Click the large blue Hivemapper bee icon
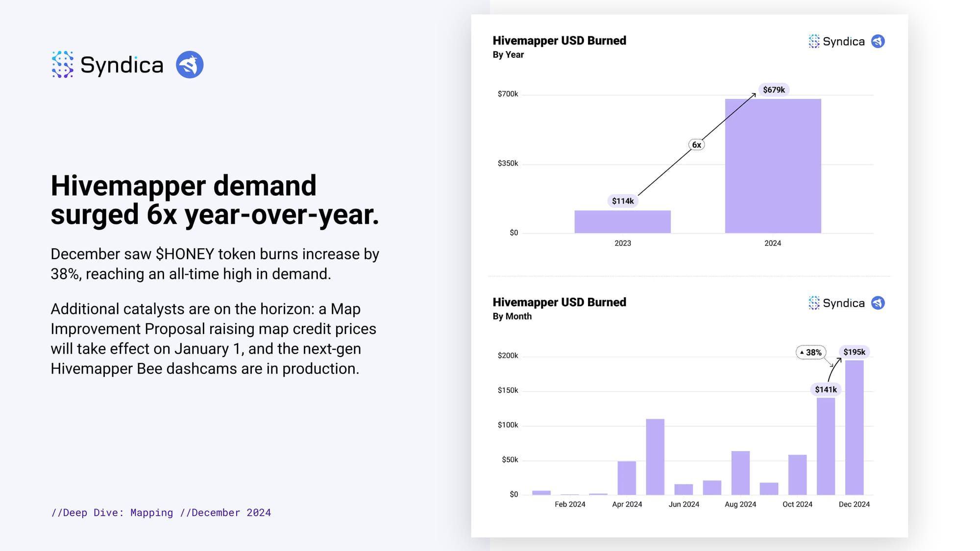980x551 pixels. point(190,65)
